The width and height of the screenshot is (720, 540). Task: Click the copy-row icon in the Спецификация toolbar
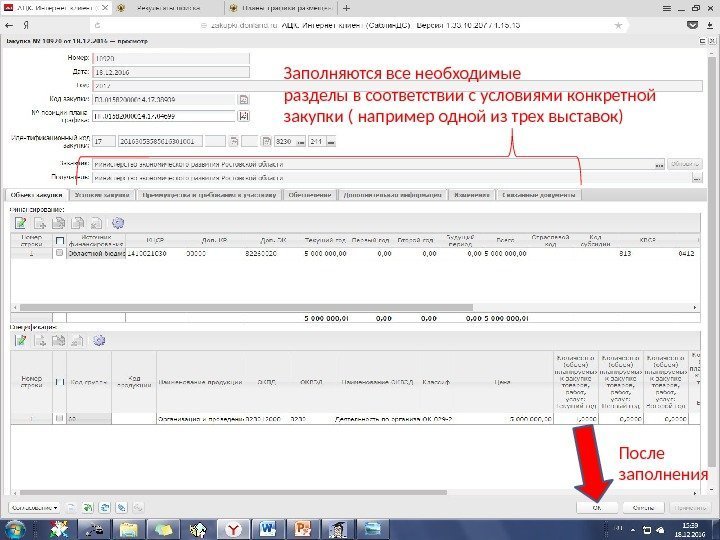tap(58, 341)
